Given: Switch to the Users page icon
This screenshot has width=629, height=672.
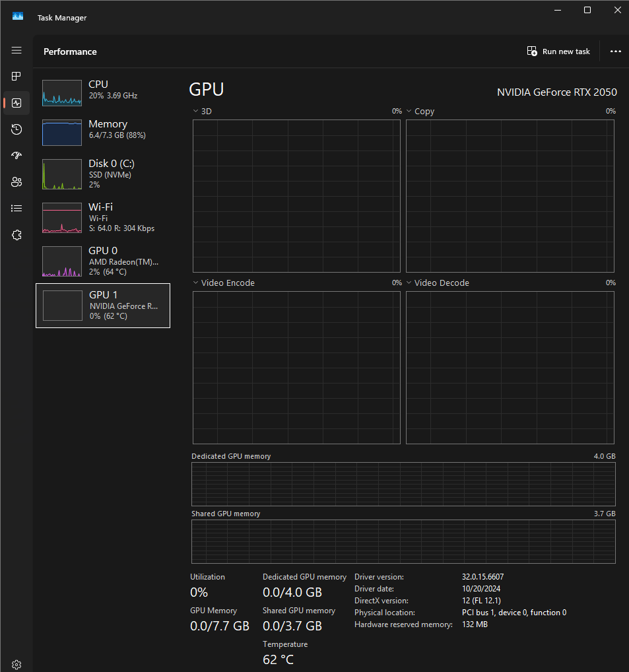Looking at the screenshot, I should coord(17,182).
